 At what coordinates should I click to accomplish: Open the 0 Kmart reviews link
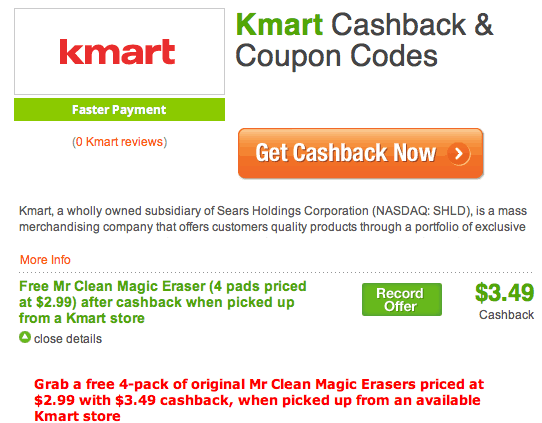119,142
